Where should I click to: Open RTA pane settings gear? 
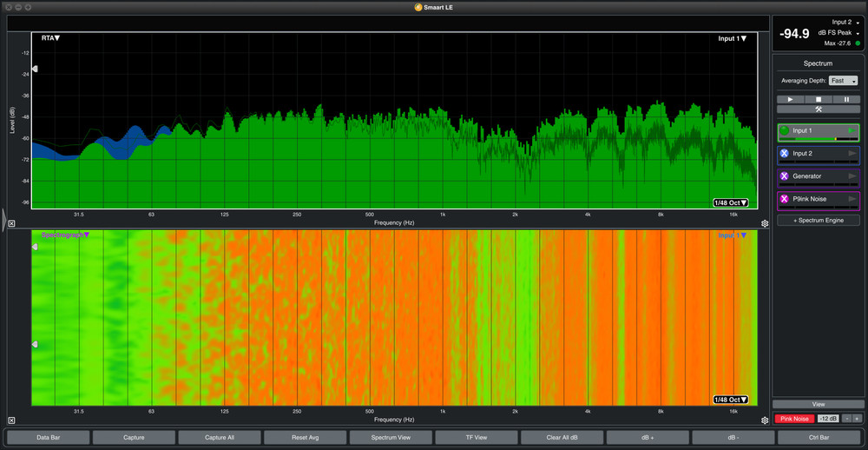tap(765, 223)
